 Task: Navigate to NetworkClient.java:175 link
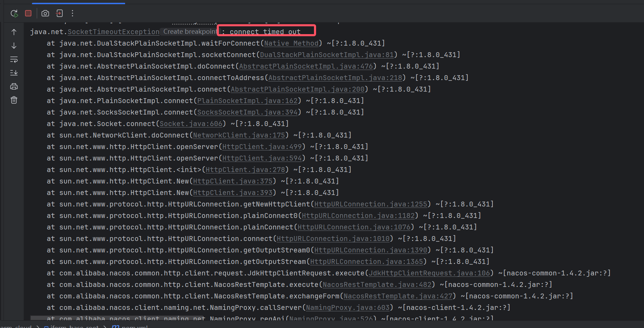coord(239,135)
